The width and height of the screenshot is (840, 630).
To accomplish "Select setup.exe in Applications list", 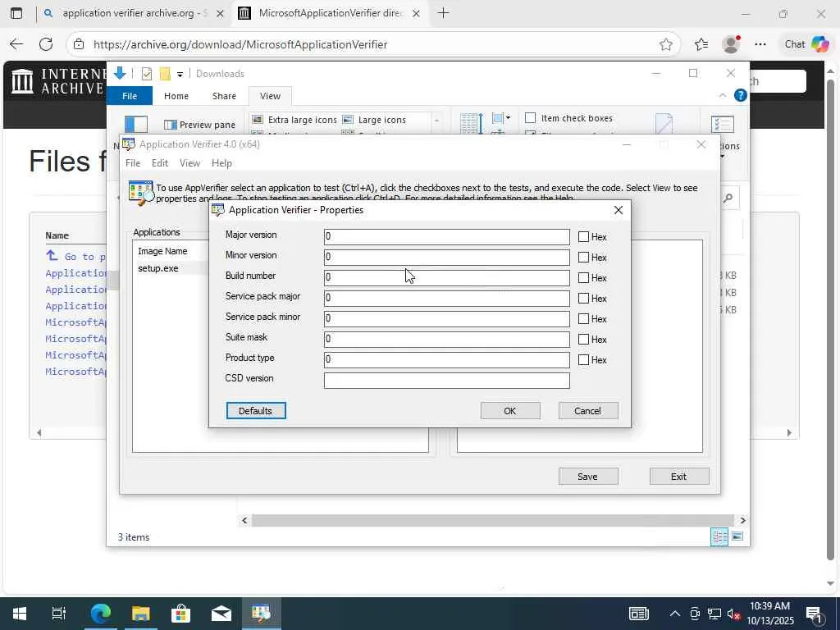I will point(158,268).
